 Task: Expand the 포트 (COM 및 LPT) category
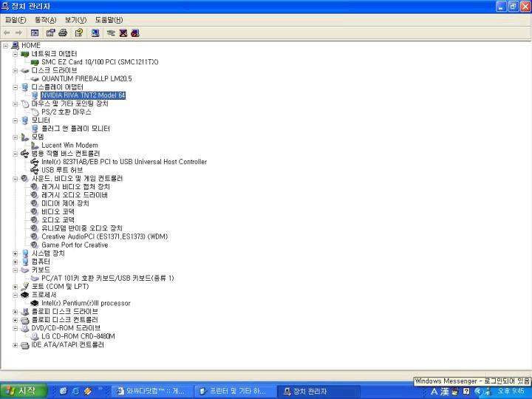(16, 287)
